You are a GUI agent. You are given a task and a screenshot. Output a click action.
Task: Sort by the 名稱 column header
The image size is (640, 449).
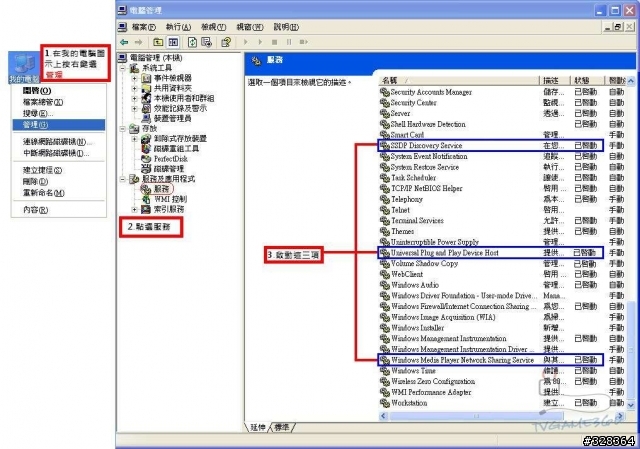(x=459, y=80)
